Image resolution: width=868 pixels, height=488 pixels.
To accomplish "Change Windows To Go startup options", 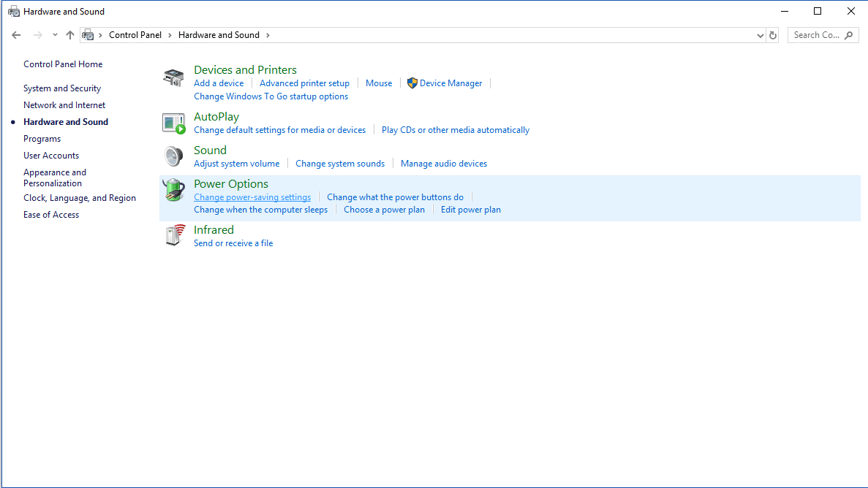I will [x=271, y=96].
